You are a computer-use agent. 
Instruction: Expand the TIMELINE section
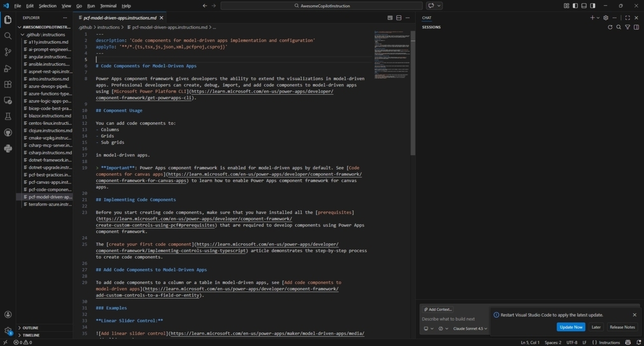coord(45,335)
